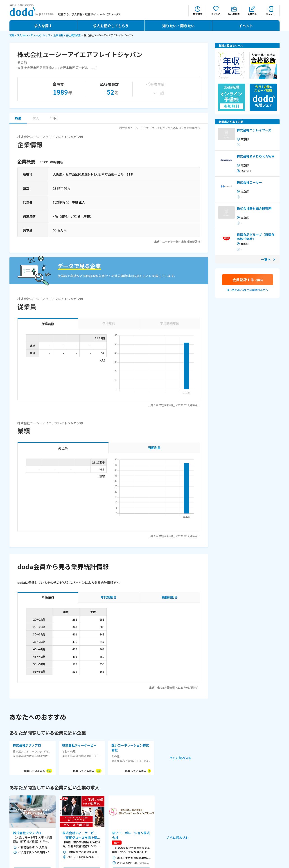The image size is (289, 868).
Task: Click the 539 value in 55〜59歳 row
Action: (66, 672)
